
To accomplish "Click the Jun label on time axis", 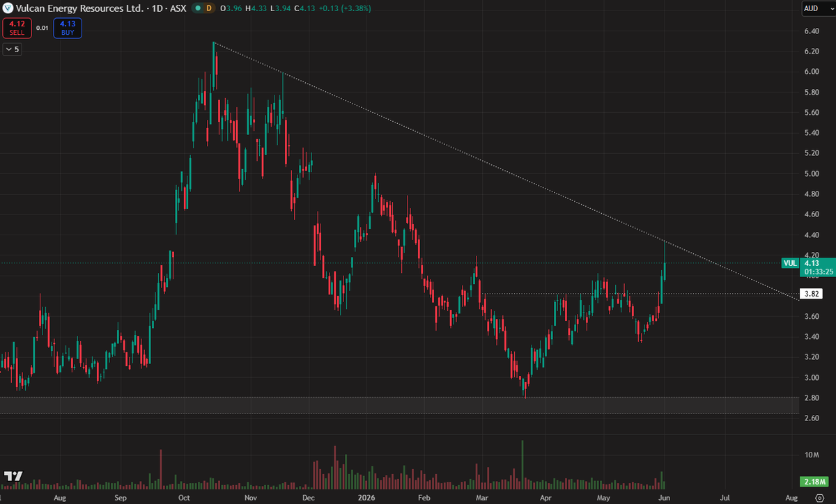I will pyautogui.click(x=665, y=498).
